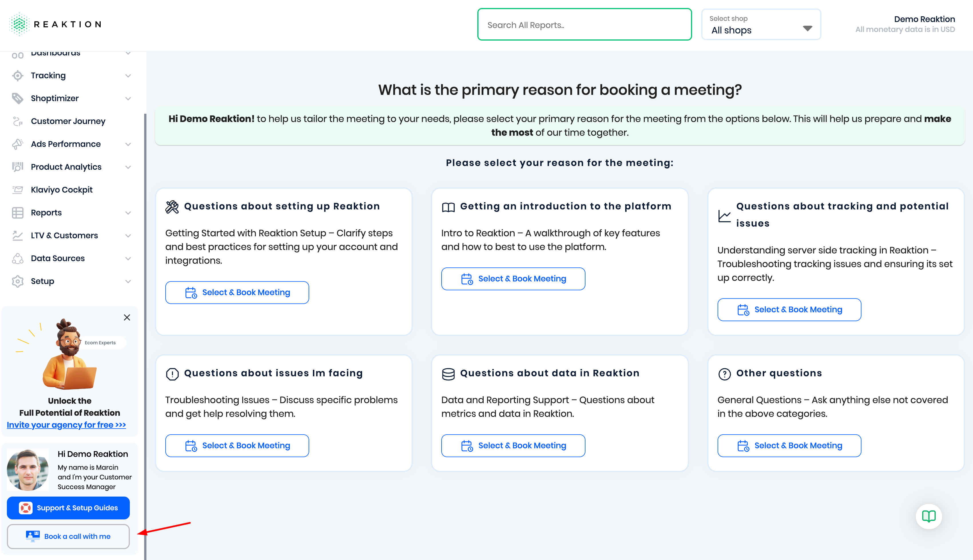Click Book a call with me
This screenshot has width=973, height=560.
coord(69,536)
